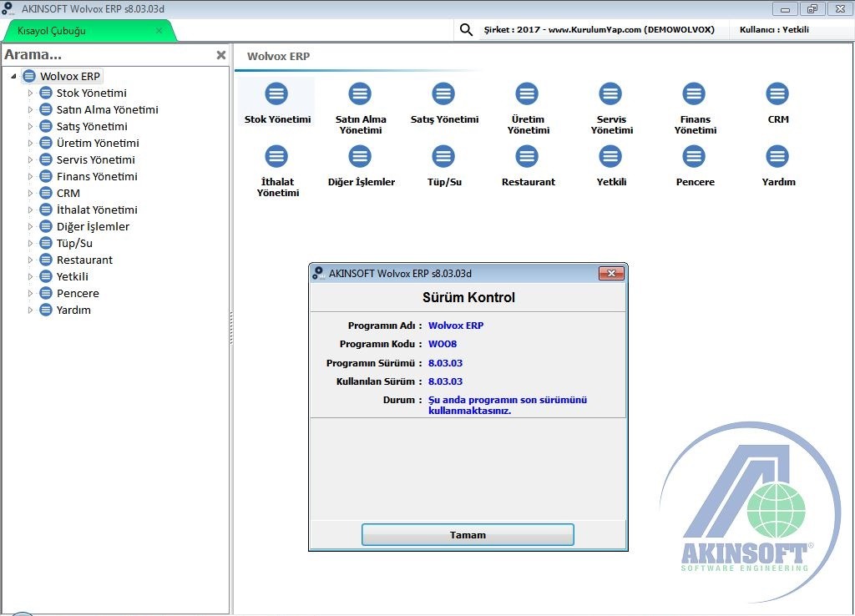Select Wolvox ERP root tree item
The image size is (855, 616).
click(x=70, y=76)
